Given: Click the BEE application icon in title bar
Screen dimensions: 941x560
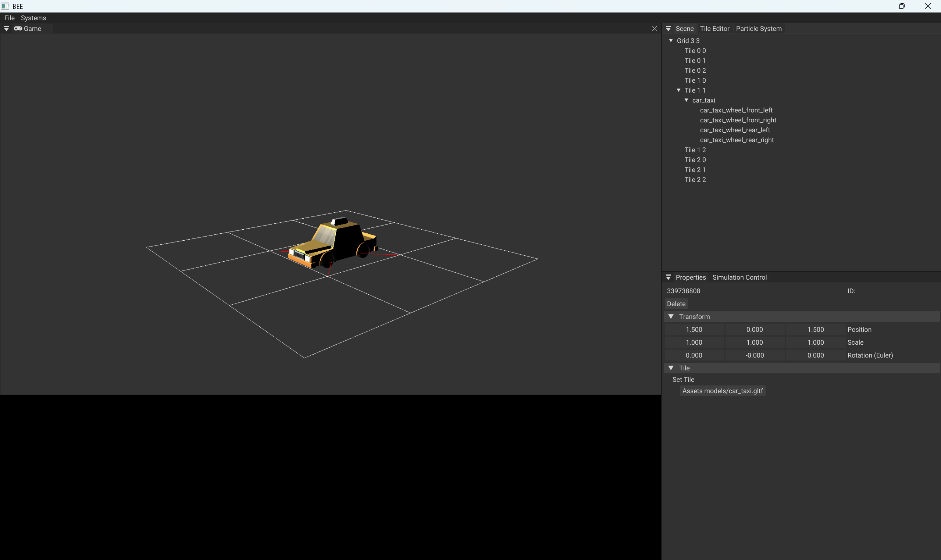Looking at the screenshot, I should click(x=5, y=6).
